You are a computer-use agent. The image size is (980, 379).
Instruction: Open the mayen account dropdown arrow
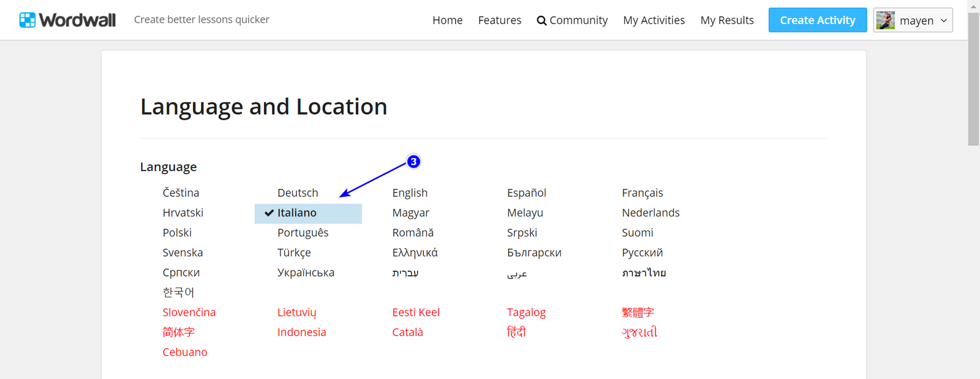944,20
